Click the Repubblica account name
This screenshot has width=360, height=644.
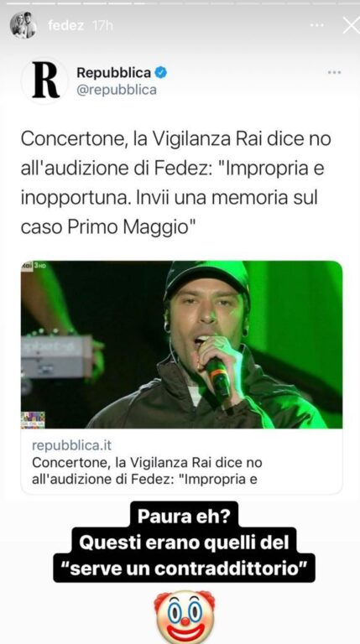pos(114,73)
